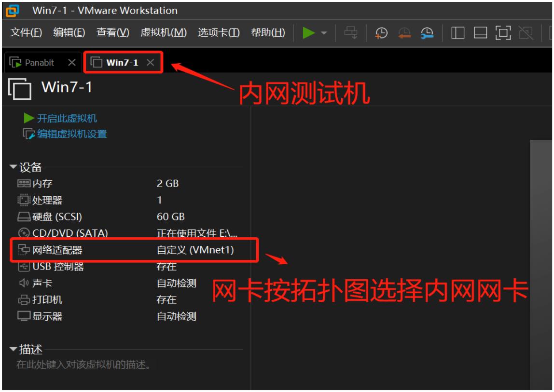Open the 虚拟机(M) menu

(163, 32)
